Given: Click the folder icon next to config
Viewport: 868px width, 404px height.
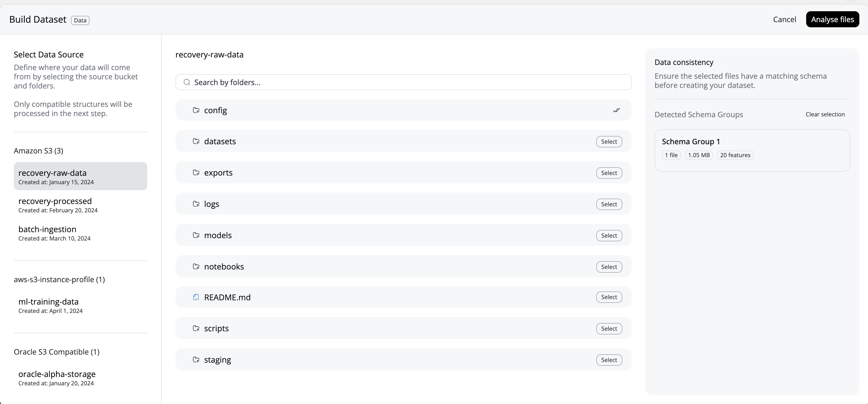Looking at the screenshot, I should (196, 110).
